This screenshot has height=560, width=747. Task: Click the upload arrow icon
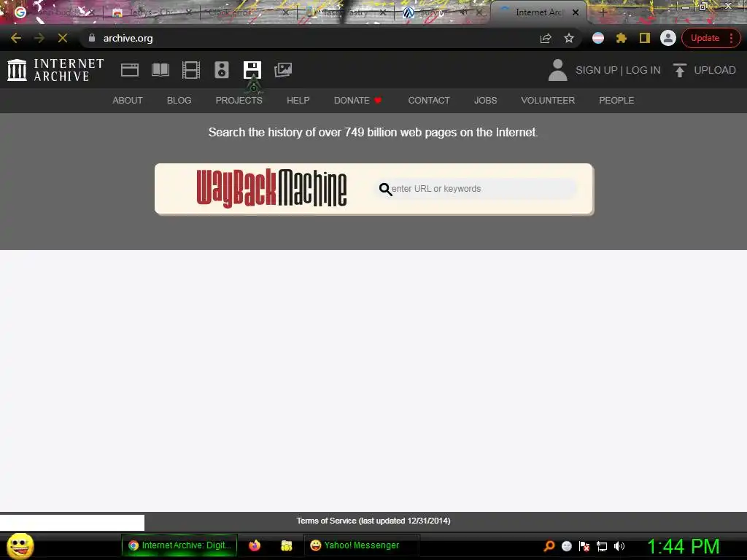[679, 70]
